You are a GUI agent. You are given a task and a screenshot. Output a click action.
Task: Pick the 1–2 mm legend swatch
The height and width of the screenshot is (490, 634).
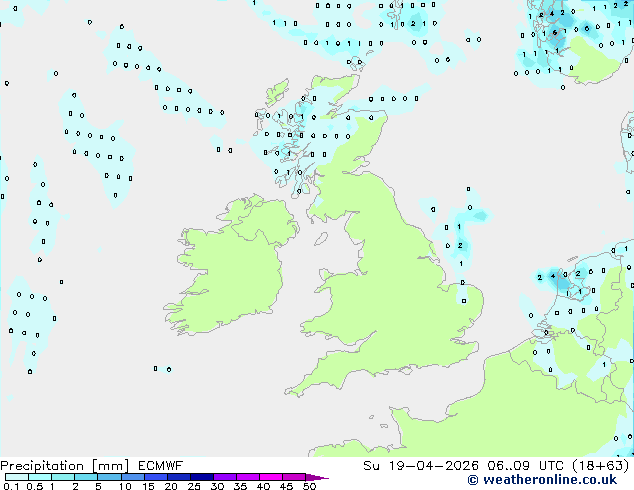(x=63, y=477)
